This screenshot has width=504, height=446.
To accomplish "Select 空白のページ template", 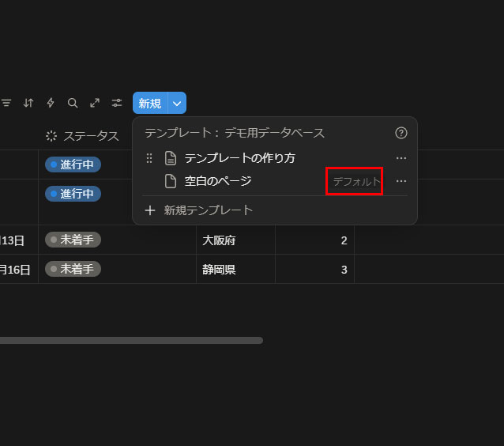I will pos(217,181).
